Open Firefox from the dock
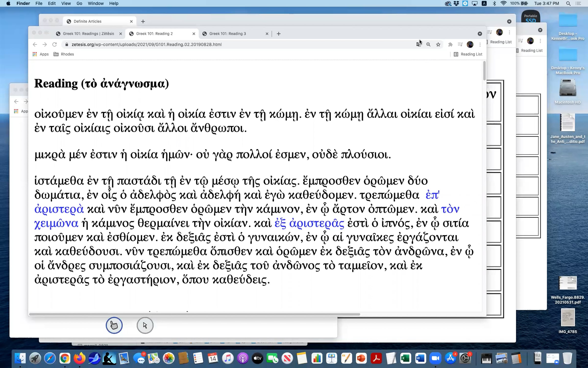 coord(79,358)
